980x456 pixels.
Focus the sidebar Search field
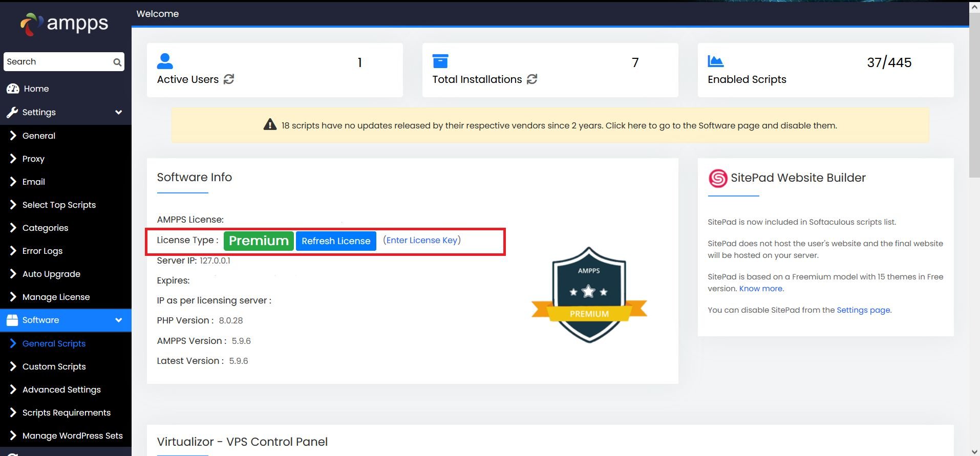57,62
